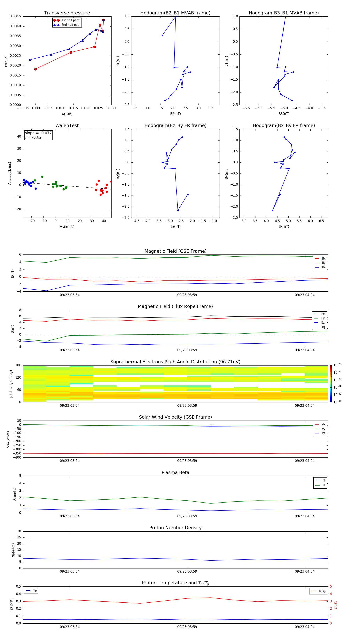Image resolution: width=351 pixels, height=644 pixels.
Task: Click '10^-26' colorbar tick label
Action: (x=337, y=365)
